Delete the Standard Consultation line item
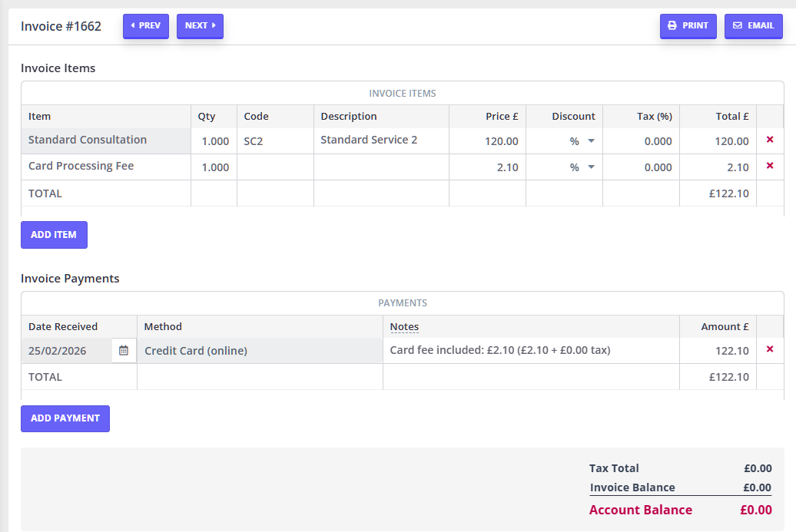This screenshot has width=796, height=532. click(770, 140)
